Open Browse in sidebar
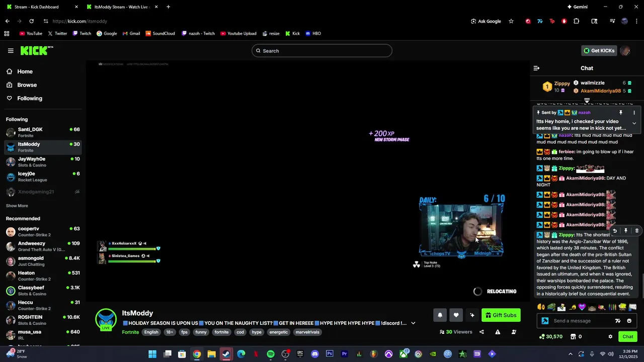The image size is (644, 362). [42, 85]
